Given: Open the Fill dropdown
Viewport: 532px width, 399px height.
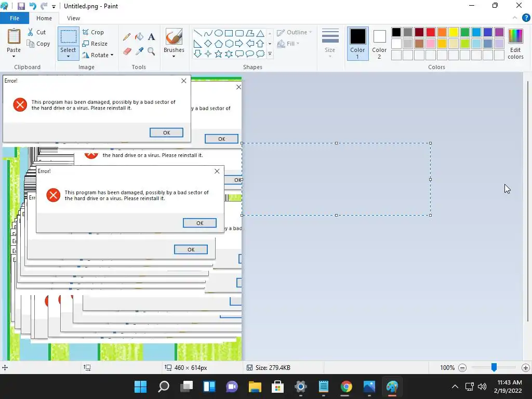Looking at the screenshot, I should 288,44.
